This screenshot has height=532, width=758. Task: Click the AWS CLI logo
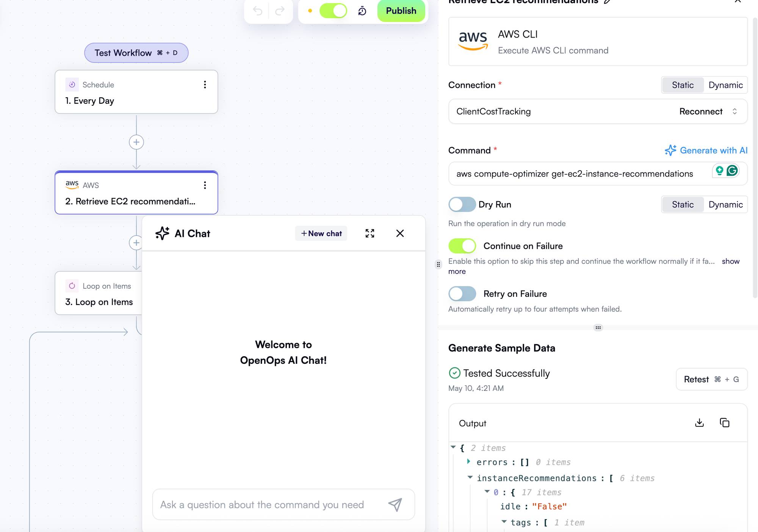tap(473, 41)
